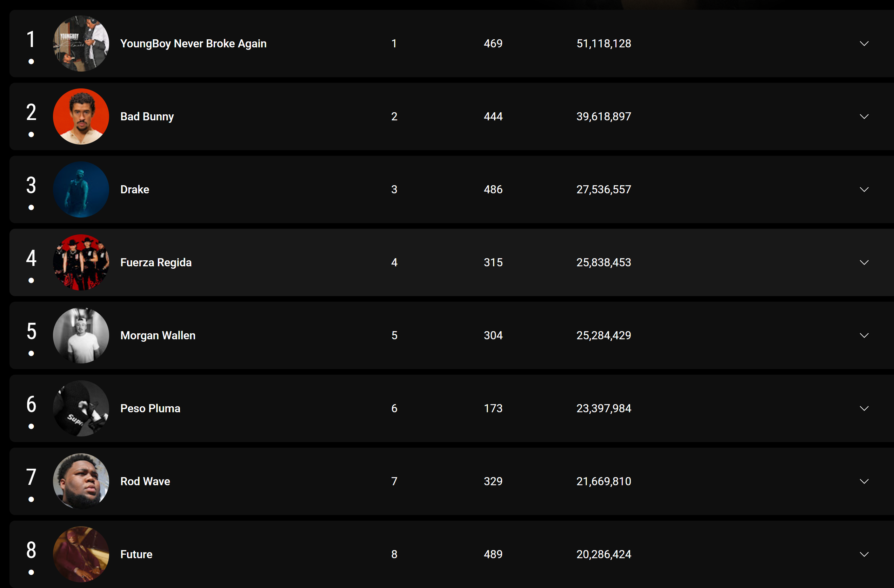Click the dot indicator beside rank 8

31,572
